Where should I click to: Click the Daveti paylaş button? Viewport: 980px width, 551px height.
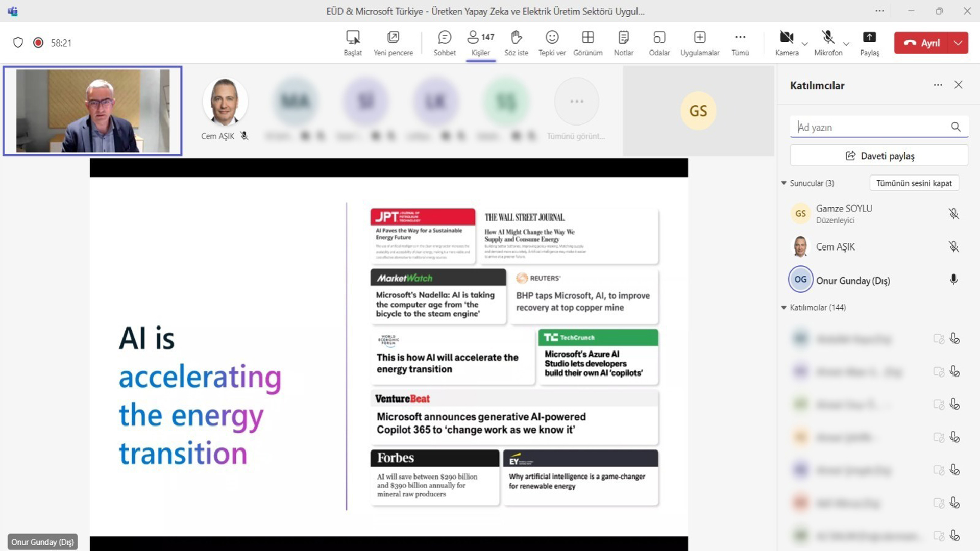[x=879, y=156]
